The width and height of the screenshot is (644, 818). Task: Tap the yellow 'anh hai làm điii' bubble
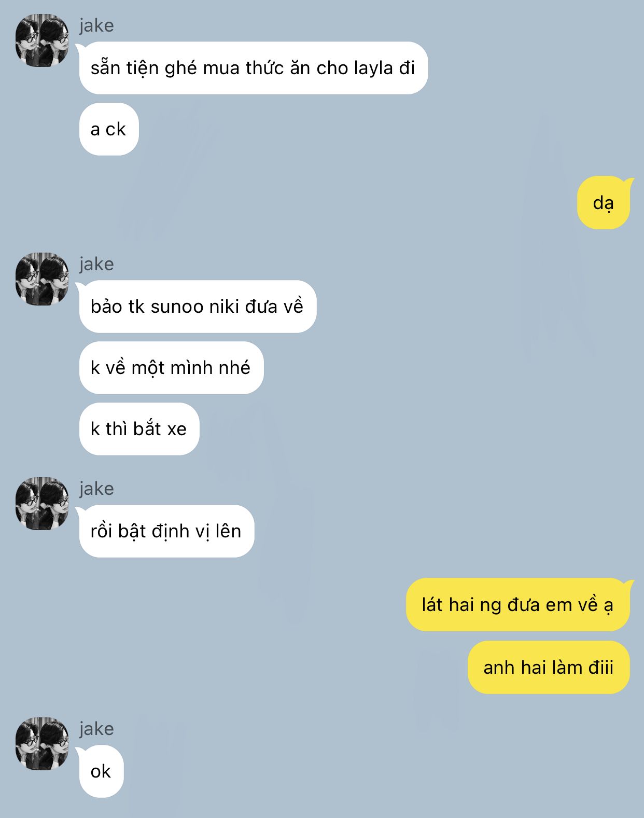click(549, 668)
